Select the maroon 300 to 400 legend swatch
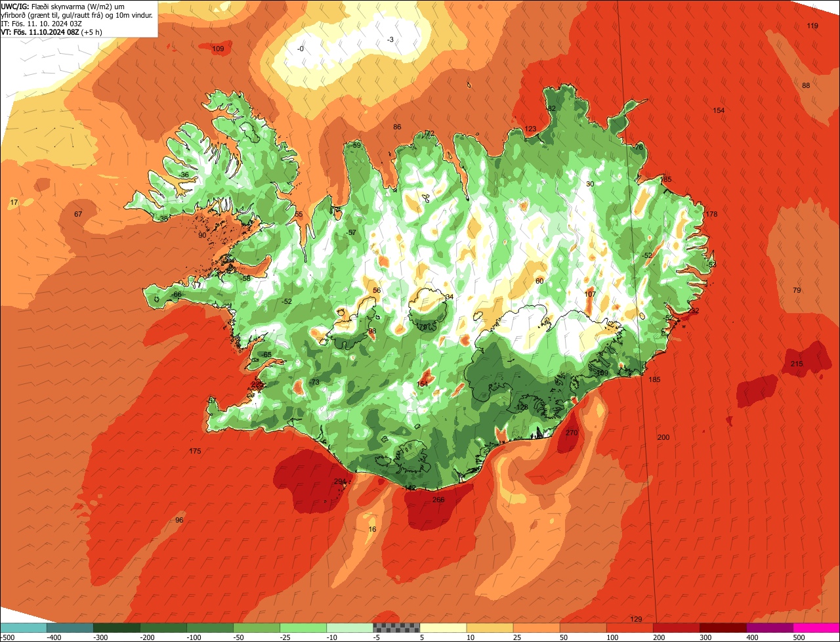840x642 pixels. [x=723, y=628]
